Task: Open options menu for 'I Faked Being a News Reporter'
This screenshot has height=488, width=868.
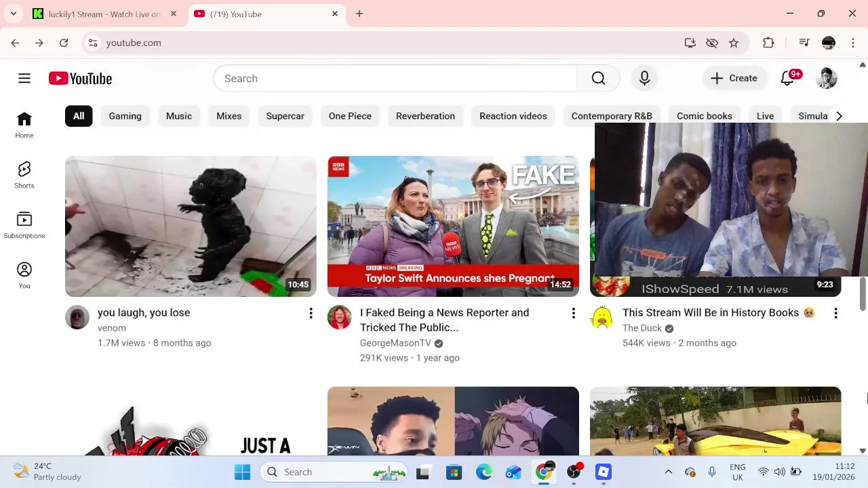Action: (x=573, y=313)
